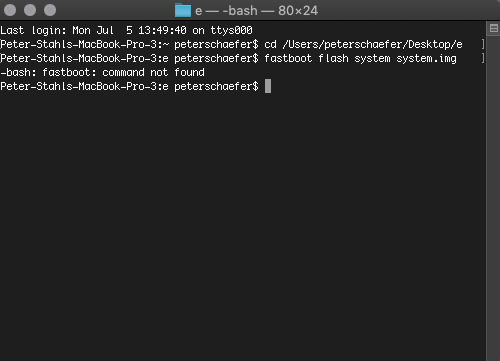Click the "-bash:" prefix of the error line
Screen dimensions: 500x361
coord(18,72)
